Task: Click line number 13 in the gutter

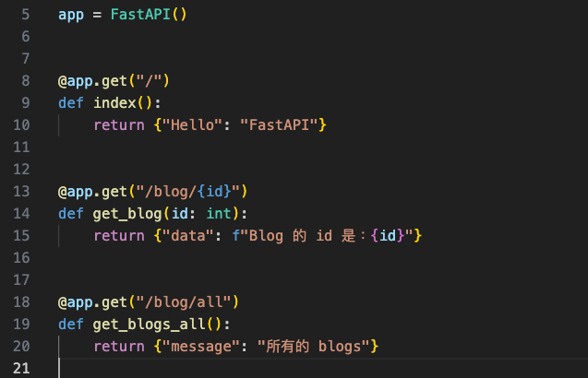Action: 23,192
